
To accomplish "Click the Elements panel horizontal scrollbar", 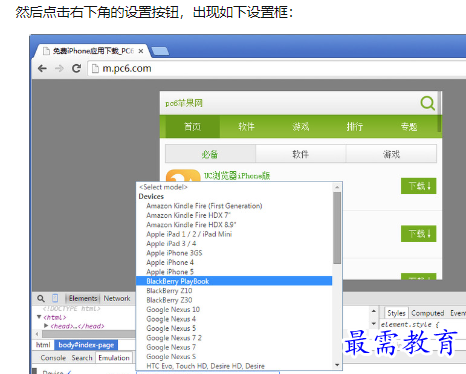I will coord(88,334).
